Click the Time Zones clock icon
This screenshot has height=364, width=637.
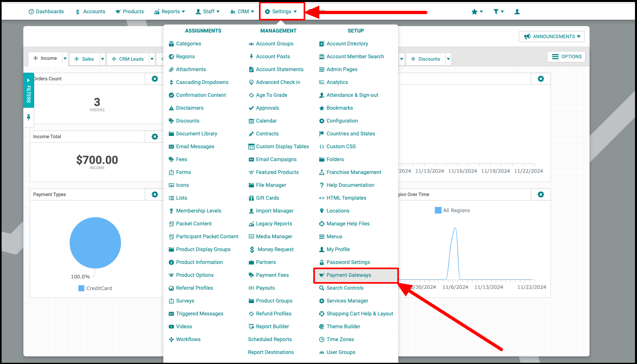(322, 339)
